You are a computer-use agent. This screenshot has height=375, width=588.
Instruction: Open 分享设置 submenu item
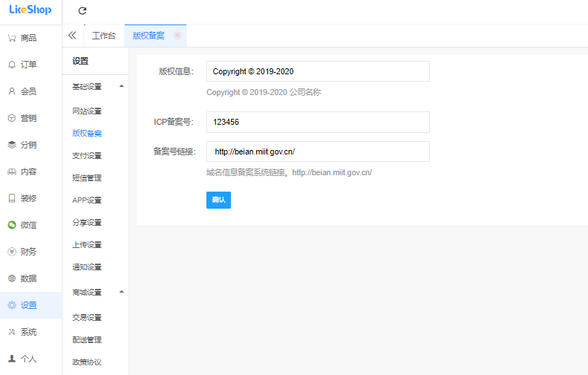pos(87,222)
